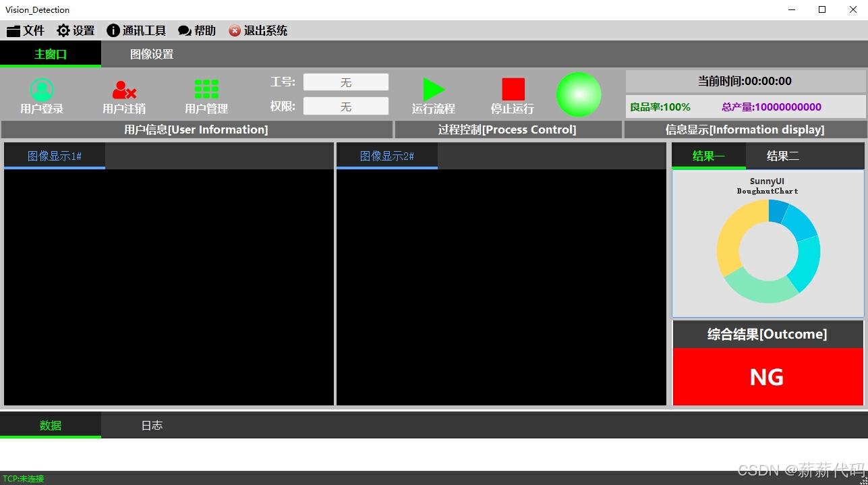Click the 工号 employee number input field
Screen dimensions: 868x485
tap(345, 82)
